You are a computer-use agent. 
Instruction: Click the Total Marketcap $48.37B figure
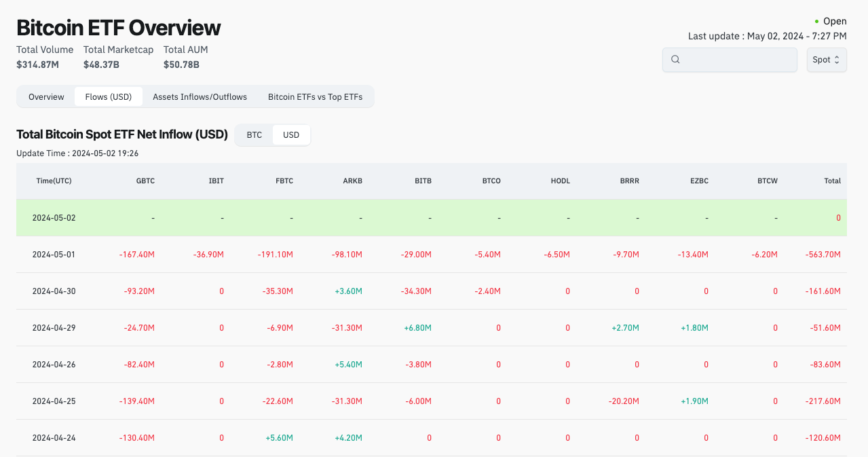[x=101, y=65]
